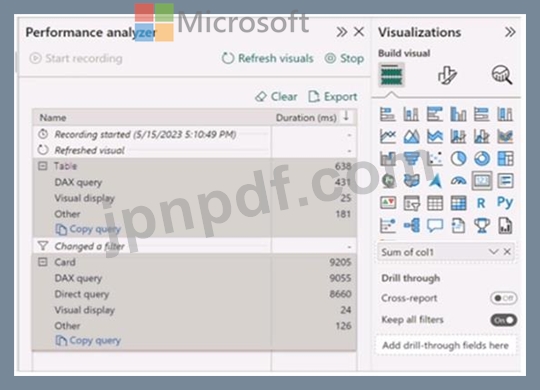This screenshot has width=540, height=390.
Task: Select the Stacked bar chart visual
Action: pos(388,114)
